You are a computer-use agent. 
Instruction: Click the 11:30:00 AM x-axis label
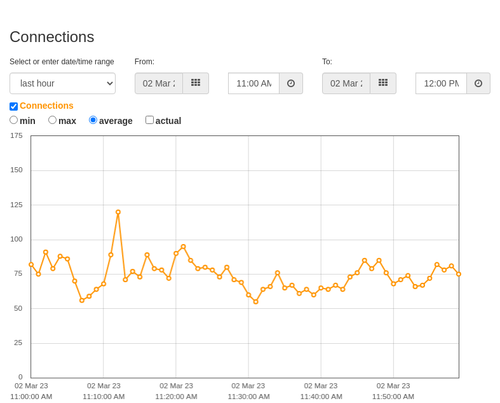249,397
